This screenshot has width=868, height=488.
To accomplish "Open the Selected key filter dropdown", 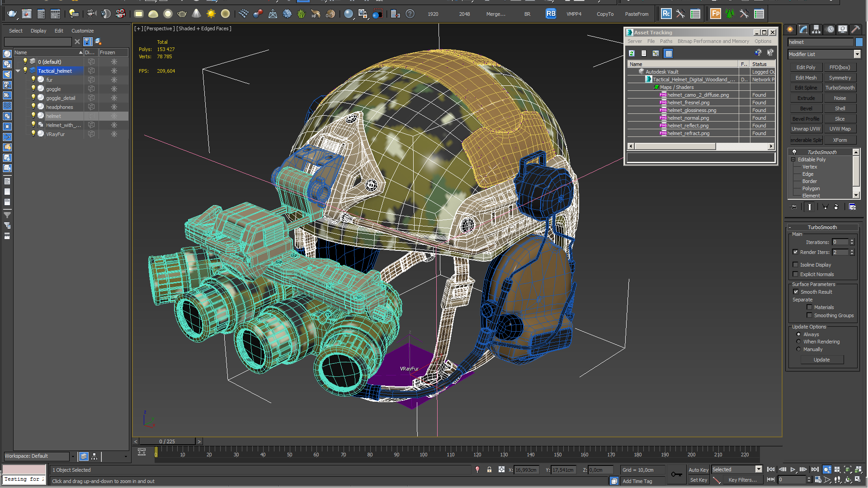I will tap(759, 469).
